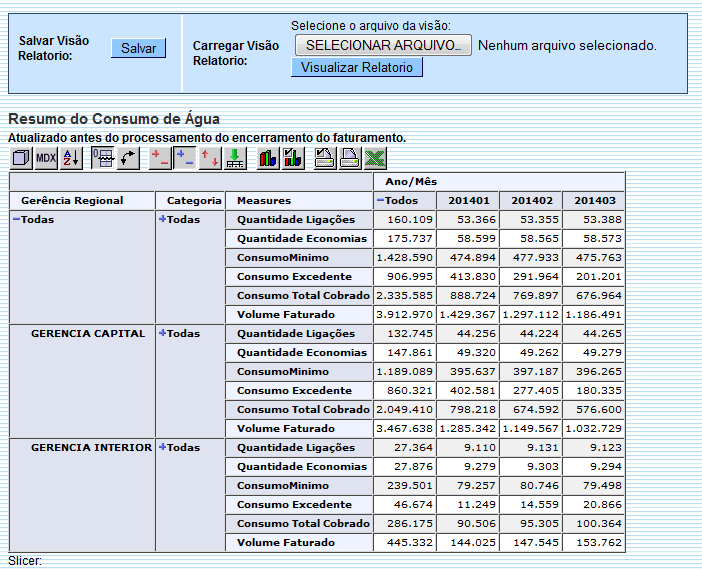The height and width of the screenshot is (570, 702).
Task: Click the Salvar button
Action: click(x=138, y=48)
